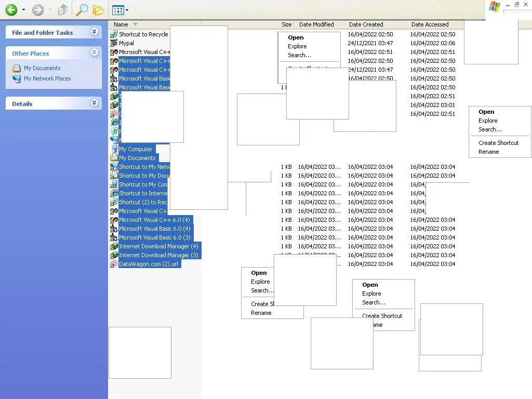Expand the File and Folder Tasks panel
Screen dimensions: 532x399
coord(95,32)
